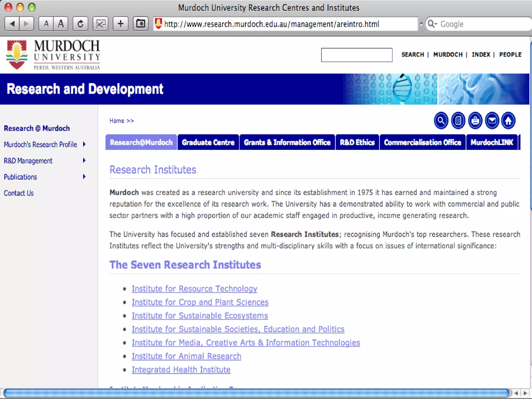Click the circular envelope email icon

pos(492,121)
